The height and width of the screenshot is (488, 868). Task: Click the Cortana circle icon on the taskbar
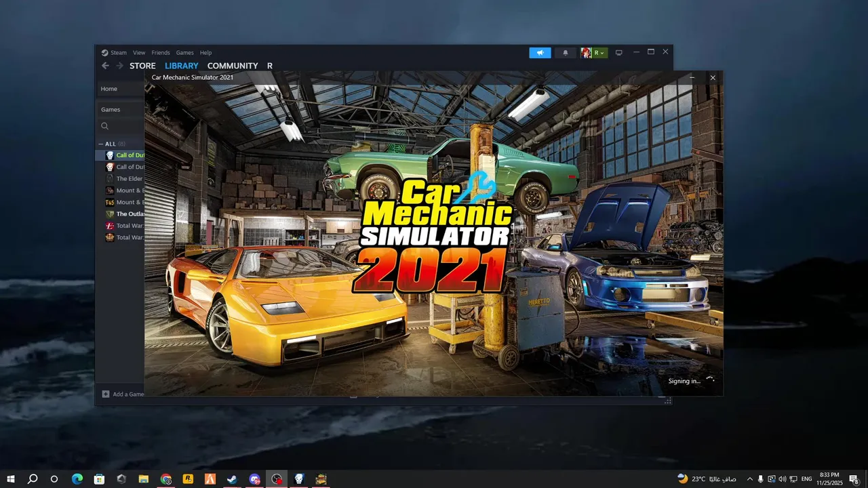click(54, 479)
